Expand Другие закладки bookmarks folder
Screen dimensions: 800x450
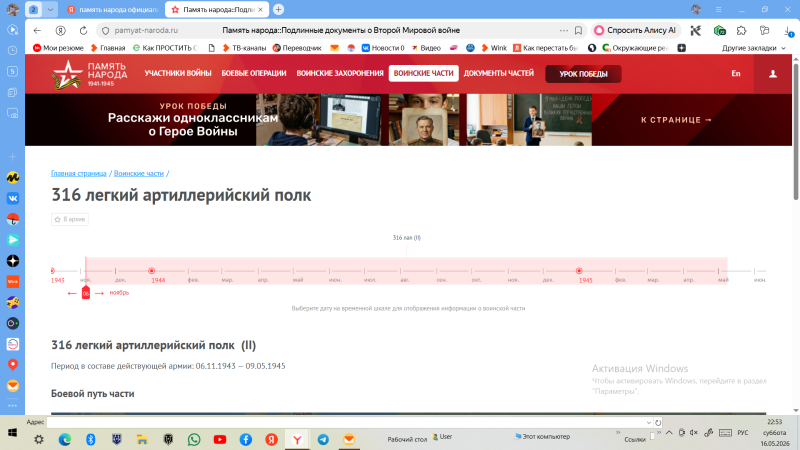(x=754, y=48)
